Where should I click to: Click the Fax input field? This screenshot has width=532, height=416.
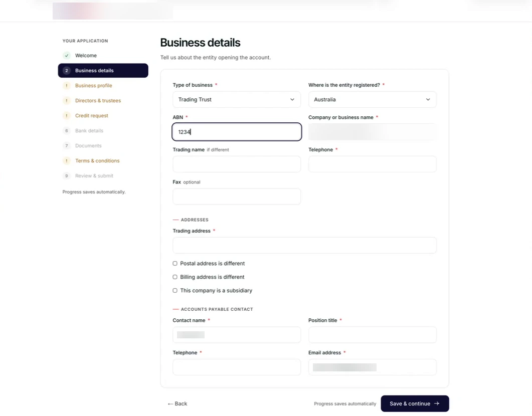[237, 196]
